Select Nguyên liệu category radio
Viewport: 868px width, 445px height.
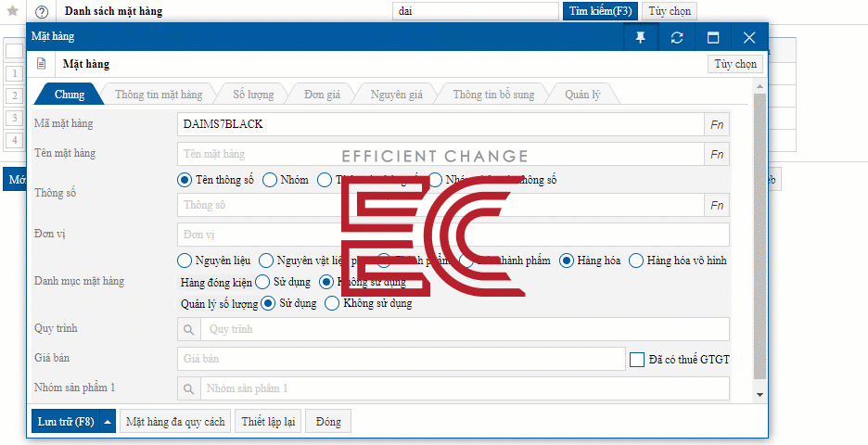click(184, 261)
